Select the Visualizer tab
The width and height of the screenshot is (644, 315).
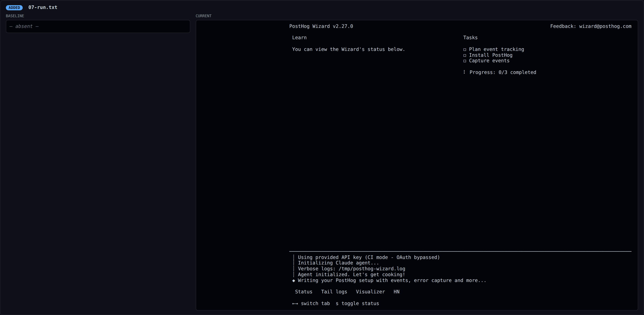pos(370,292)
